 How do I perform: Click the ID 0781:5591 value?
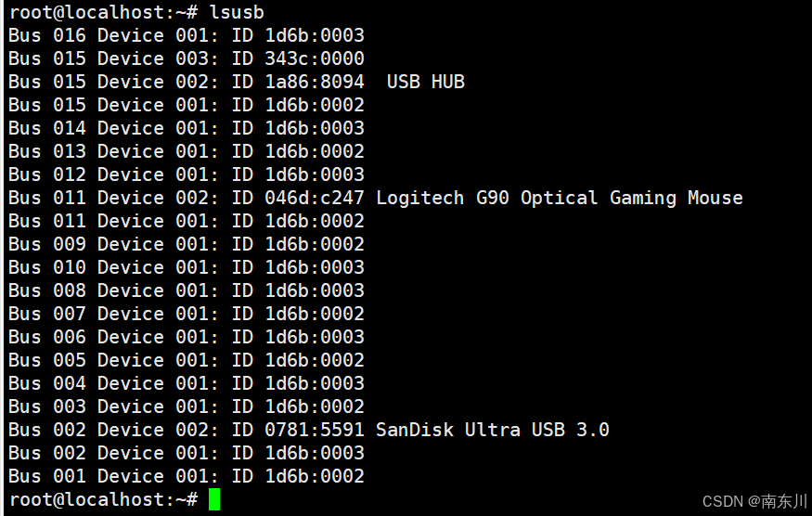298,430
